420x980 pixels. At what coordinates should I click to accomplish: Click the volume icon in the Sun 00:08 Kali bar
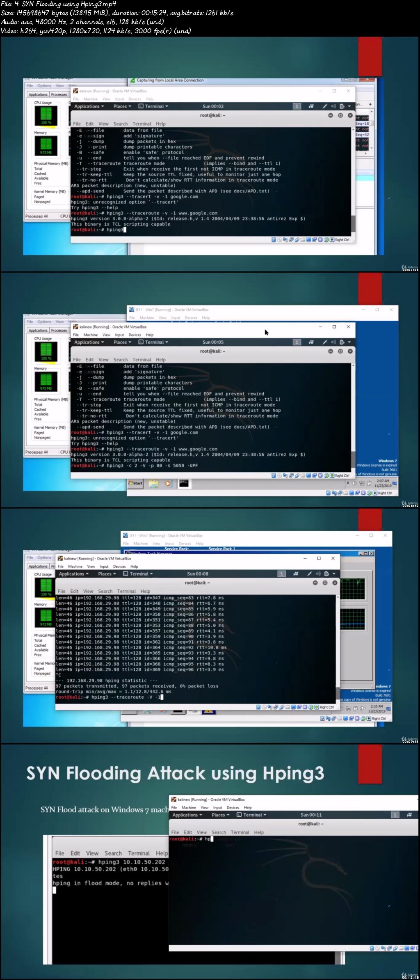(x=318, y=573)
